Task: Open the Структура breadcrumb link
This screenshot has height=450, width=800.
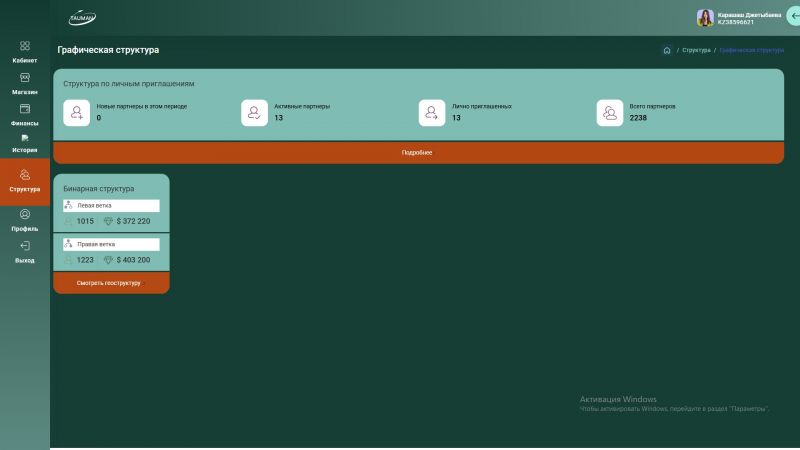Action: pyautogui.click(x=696, y=50)
